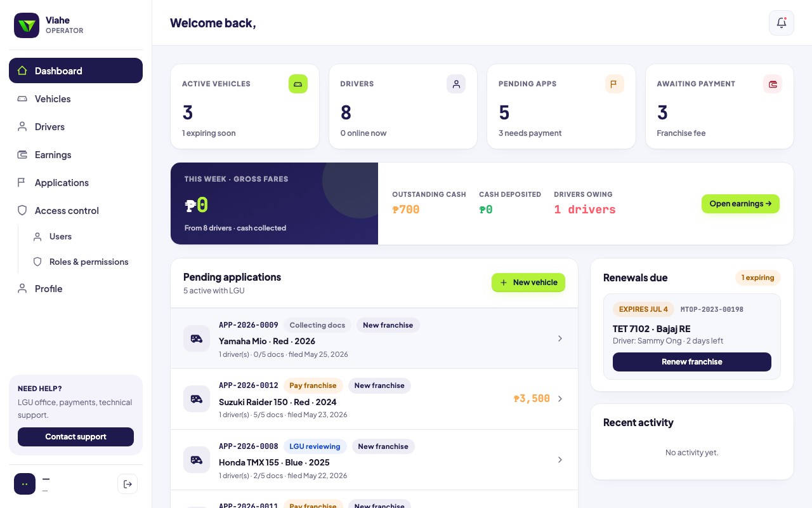
Task: Open Roles & permissions
Action: pyautogui.click(x=84, y=262)
